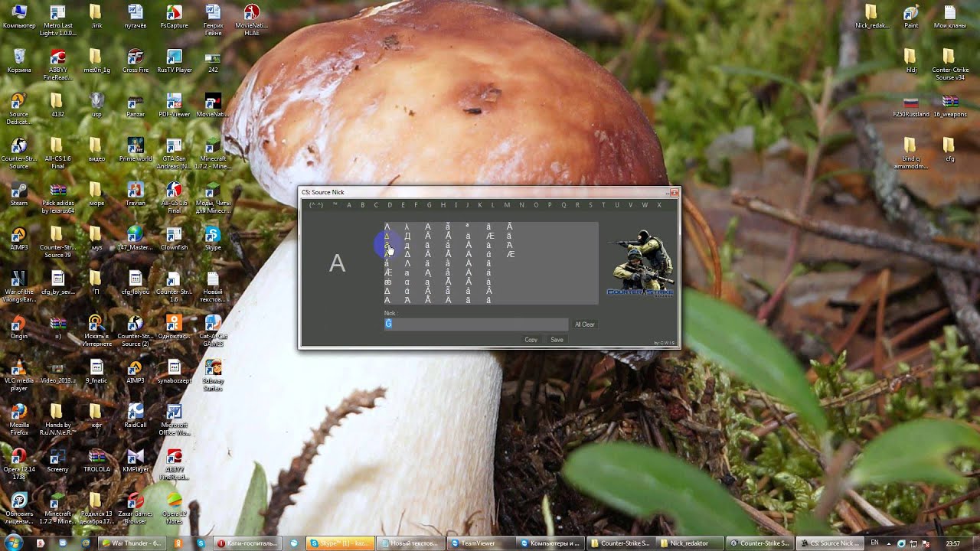980x551 pixels.
Task: Insert the ª character from the grid
Action: pyautogui.click(x=468, y=227)
